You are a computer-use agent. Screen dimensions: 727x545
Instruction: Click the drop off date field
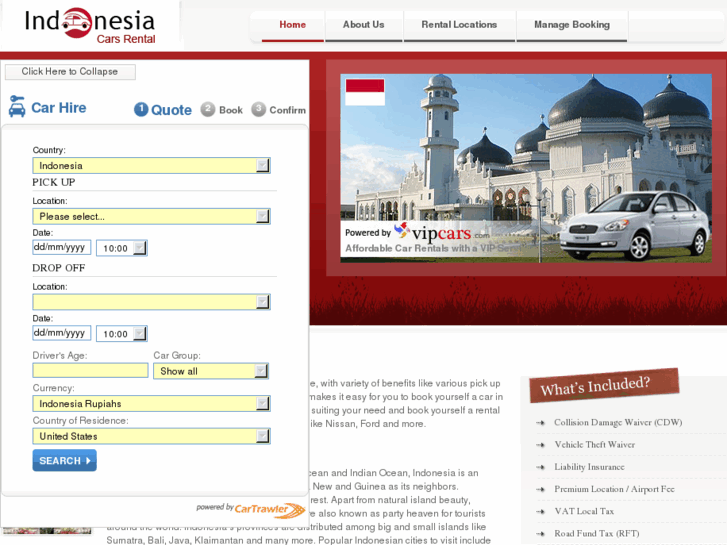click(x=62, y=333)
